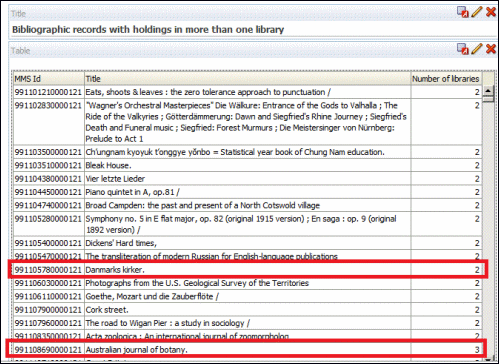Click the 'Dickens' Hard times,' title cell

pos(248,243)
